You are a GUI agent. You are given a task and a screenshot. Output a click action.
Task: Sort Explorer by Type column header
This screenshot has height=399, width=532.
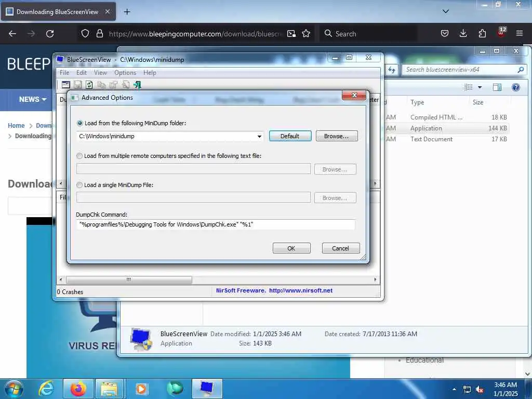417,102
